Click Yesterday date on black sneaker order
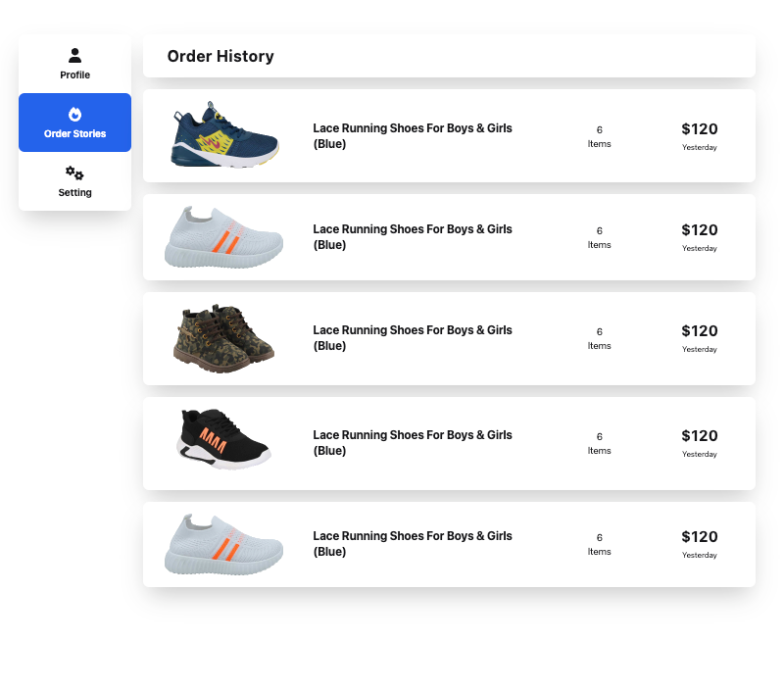This screenshot has width=784, height=692. pos(699,455)
